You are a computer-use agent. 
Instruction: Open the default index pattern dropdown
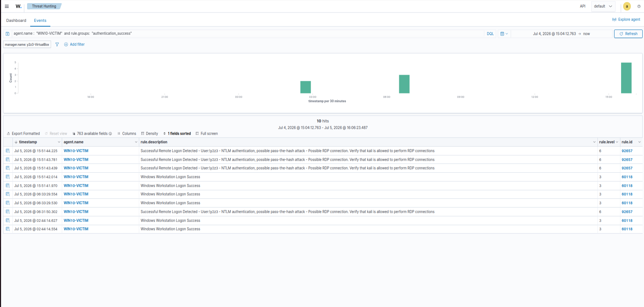pyautogui.click(x=603, y=6)
